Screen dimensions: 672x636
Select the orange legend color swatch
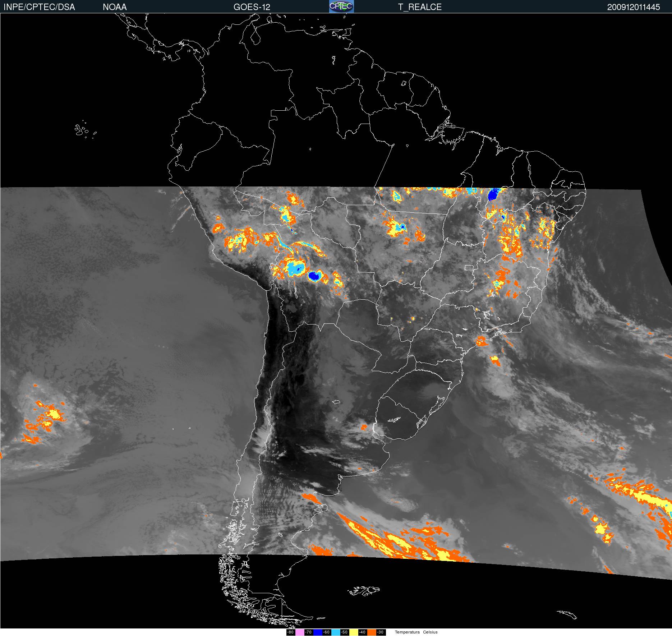click(x=372, y=632)
